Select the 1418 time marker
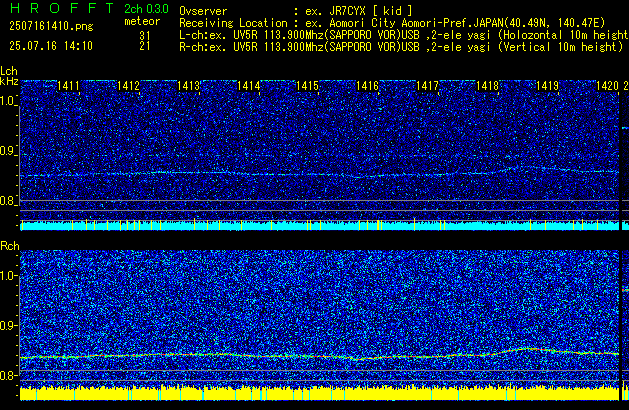629x410 pixels. [x=487, y=86]
